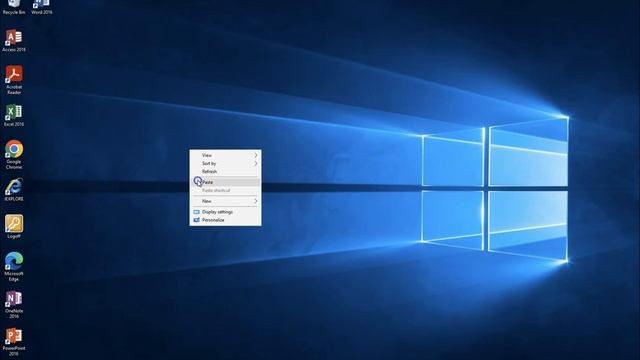Viewport: 640px width, 360px height.
Task: Select the PowerPoint 2016 desktop shortcut
Action: tap(14, 342)
